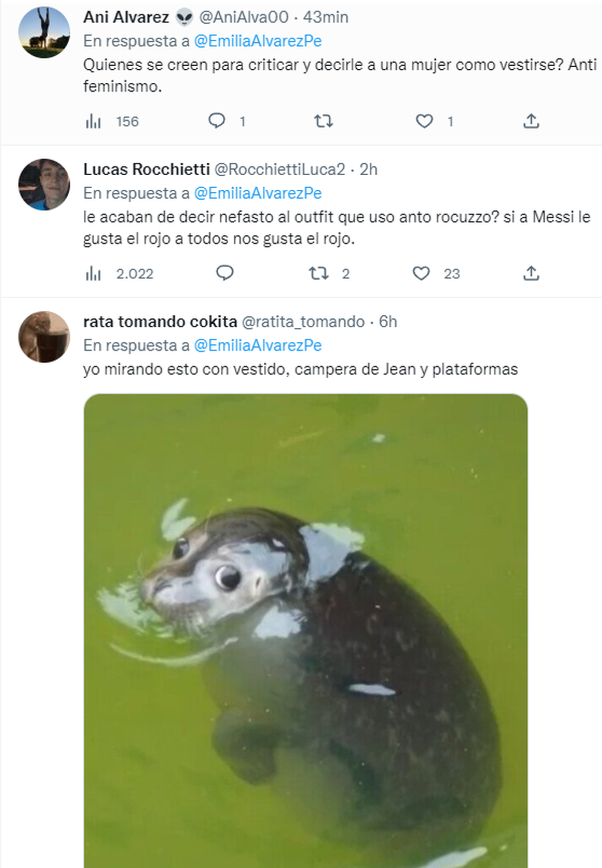Open the 43min timestamp on Ani's tweet
The height and width of the screenshot is (868, 602).
(326, 18)
